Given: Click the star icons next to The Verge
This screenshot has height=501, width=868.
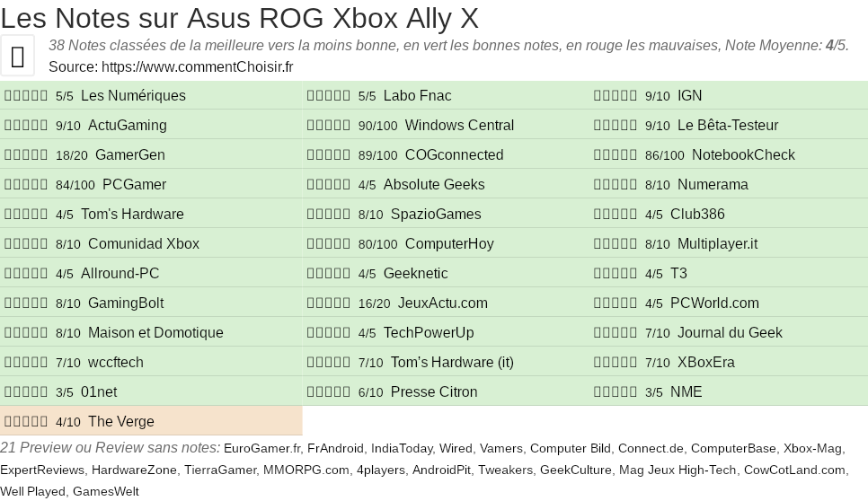Looking at the screenshot, I should [x=26, y=422].
